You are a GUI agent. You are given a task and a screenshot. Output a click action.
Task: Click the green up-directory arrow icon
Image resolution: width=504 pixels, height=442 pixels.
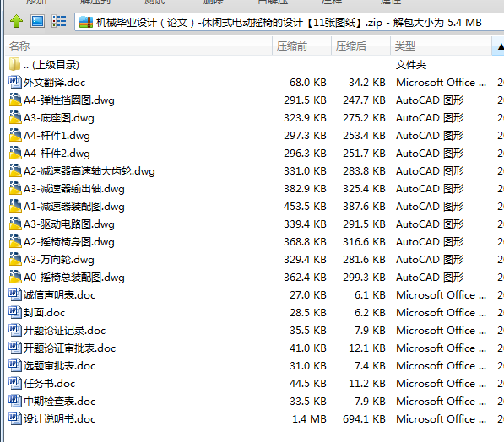coord(16,22)
